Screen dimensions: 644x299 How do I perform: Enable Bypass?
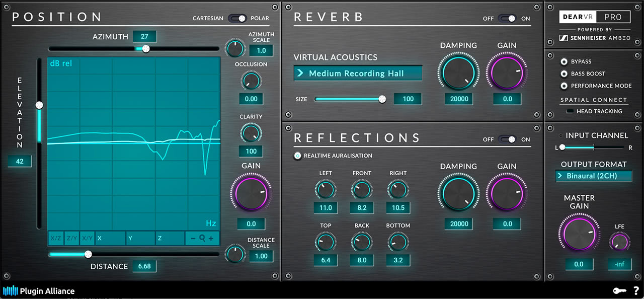(x=564, y=61)
